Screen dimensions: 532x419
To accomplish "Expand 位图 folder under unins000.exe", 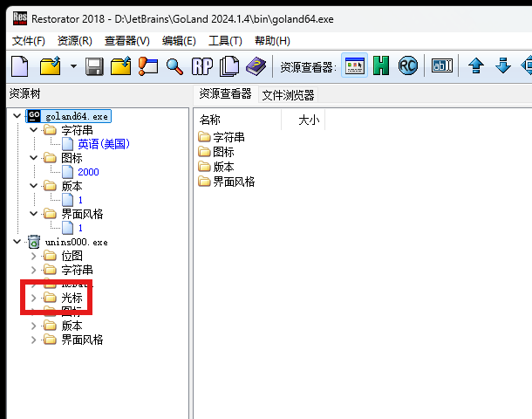I will point(34,256).
